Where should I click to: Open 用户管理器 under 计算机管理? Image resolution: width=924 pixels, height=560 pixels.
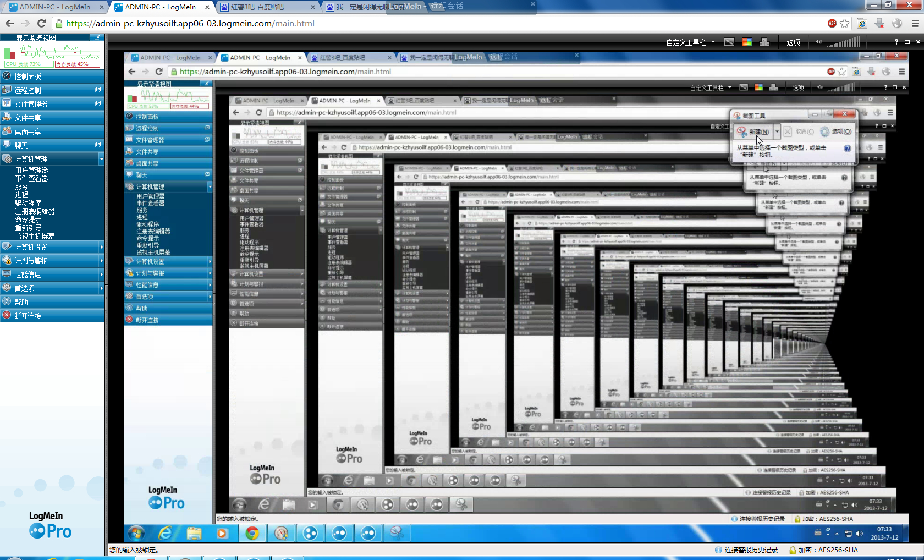click(31, 170)
